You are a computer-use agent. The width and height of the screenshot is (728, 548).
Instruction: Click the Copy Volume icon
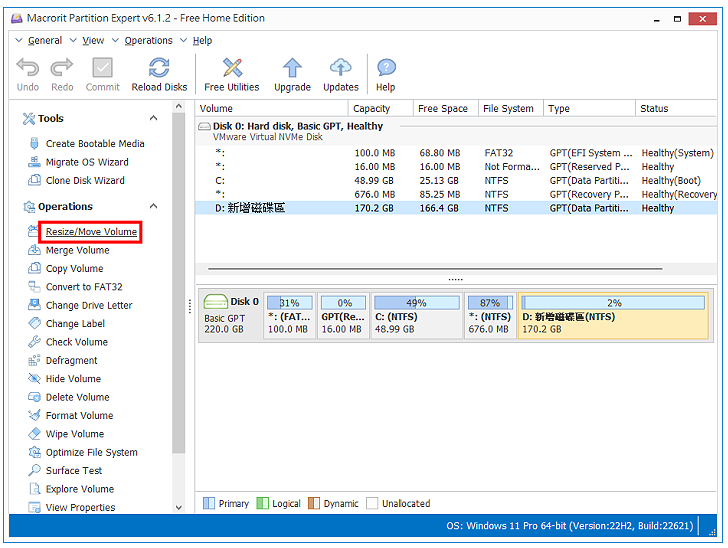coord(34,268)
